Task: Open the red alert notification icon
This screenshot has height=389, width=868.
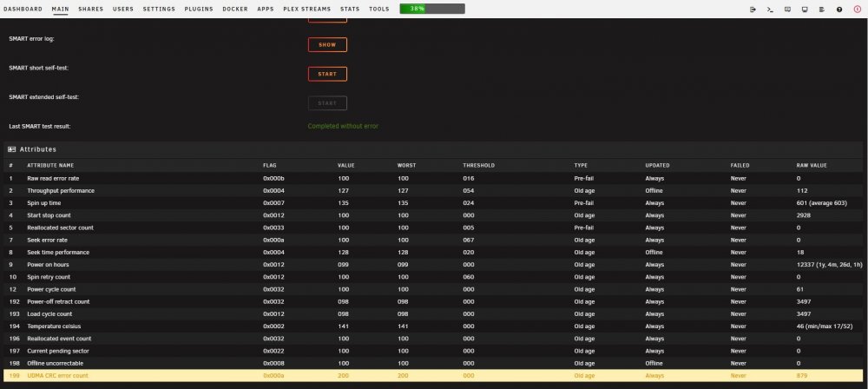Action: click(858, 10)
